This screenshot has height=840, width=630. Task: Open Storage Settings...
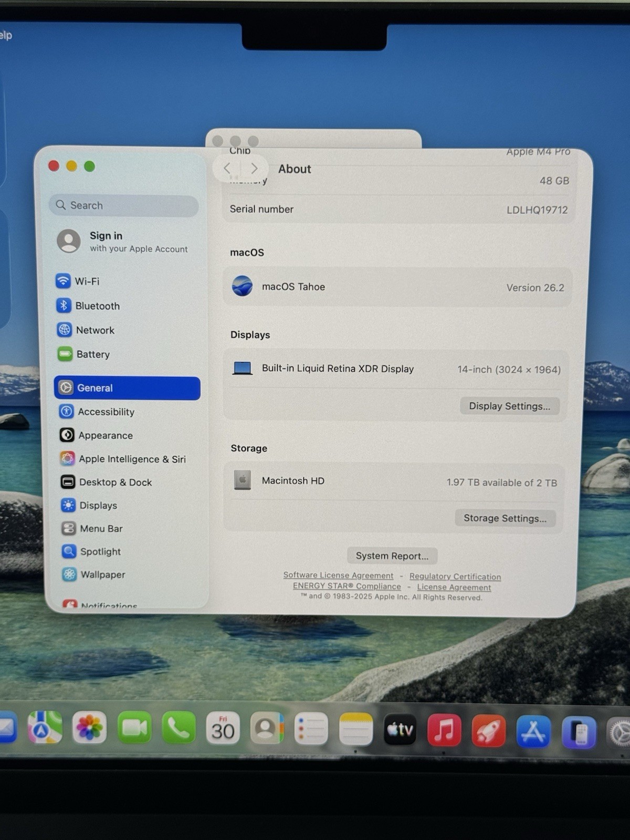(x=505, y=518)
